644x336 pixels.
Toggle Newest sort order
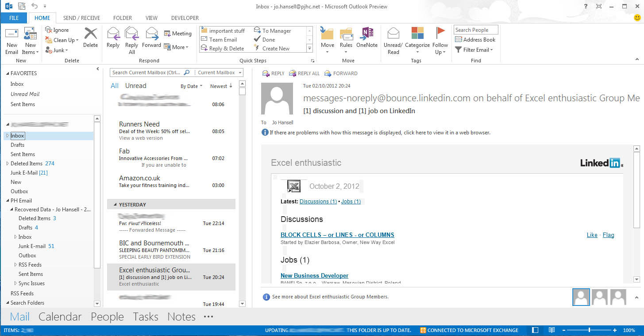[x=221, y=86]
